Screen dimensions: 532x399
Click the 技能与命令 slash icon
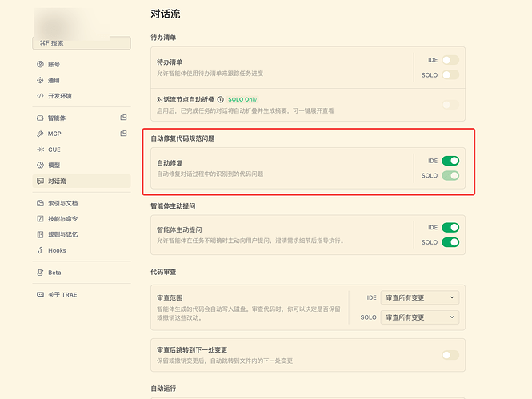tap(40, 219)
